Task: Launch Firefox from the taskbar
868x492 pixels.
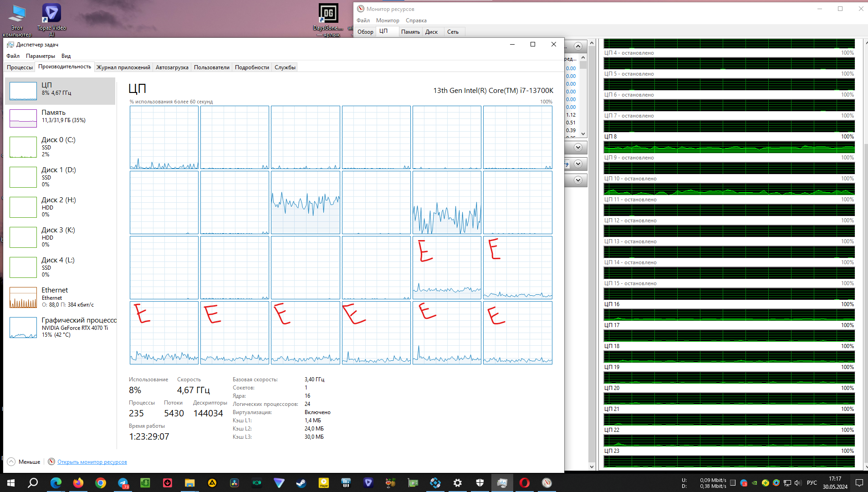Action: [78, 483]
